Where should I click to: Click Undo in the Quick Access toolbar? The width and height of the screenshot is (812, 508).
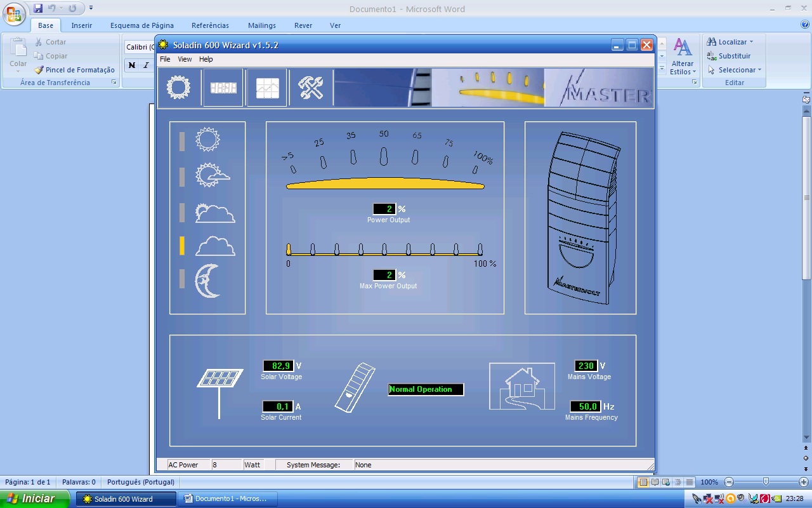52,8
